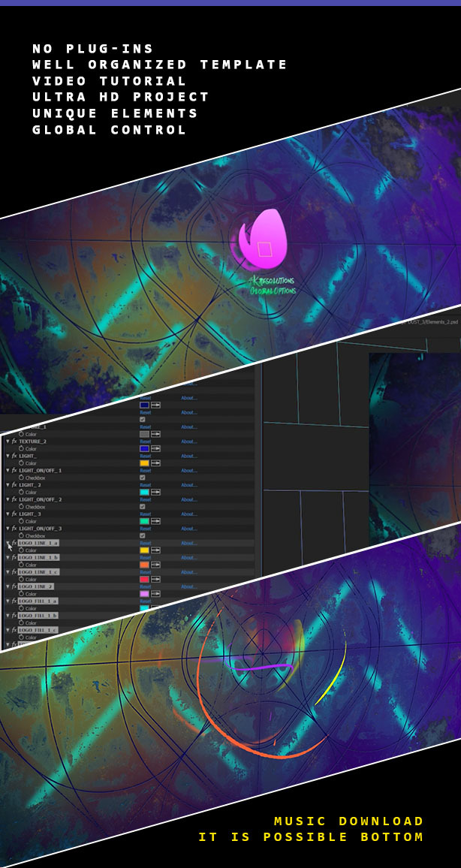Click the stopwatch for LOGO_LINE_1_c Color
The width and height of the screenshot is (461, 868).
[x=21, y=579]
